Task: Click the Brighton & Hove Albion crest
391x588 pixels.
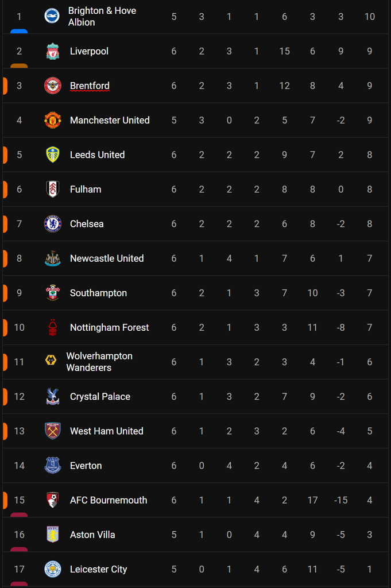Action: point(52,16)
